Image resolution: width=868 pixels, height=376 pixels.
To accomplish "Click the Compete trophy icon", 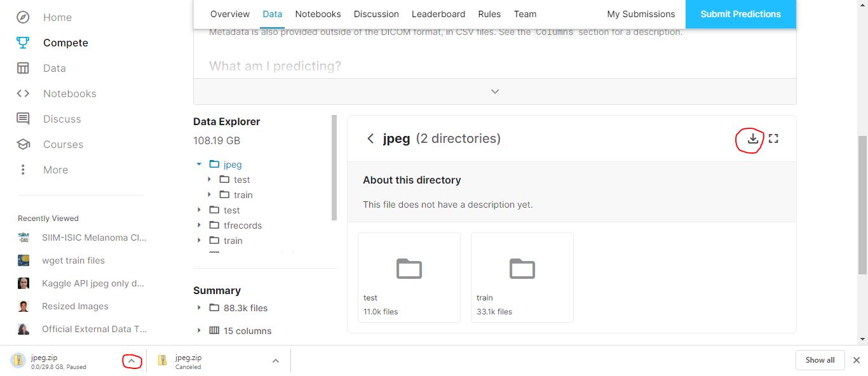I will (x=23, y=43).
